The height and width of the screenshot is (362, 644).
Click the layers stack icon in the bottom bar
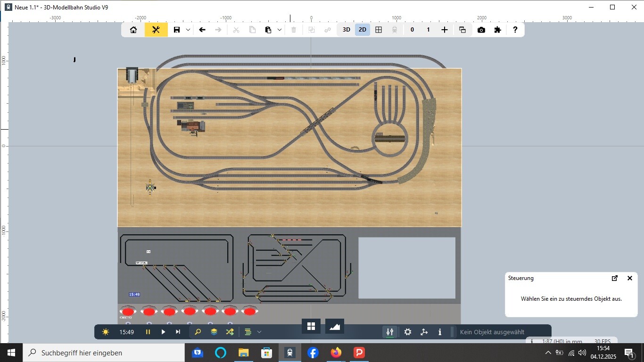click(214, 332)
